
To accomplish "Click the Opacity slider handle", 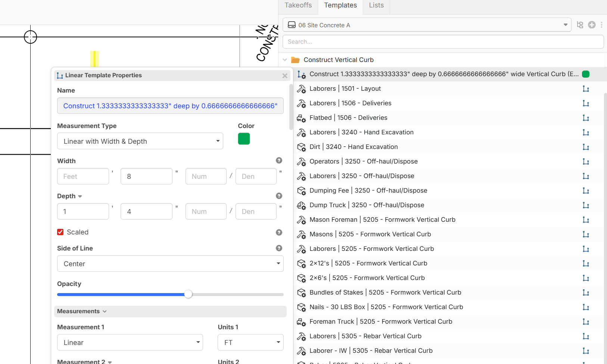I will (189, 294).
